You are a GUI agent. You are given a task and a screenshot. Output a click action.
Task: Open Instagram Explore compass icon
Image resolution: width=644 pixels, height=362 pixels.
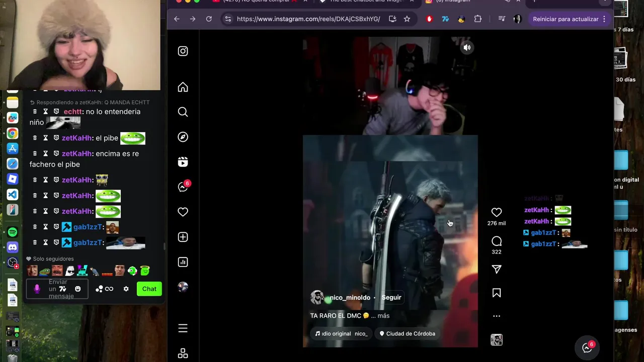point(183,137)
